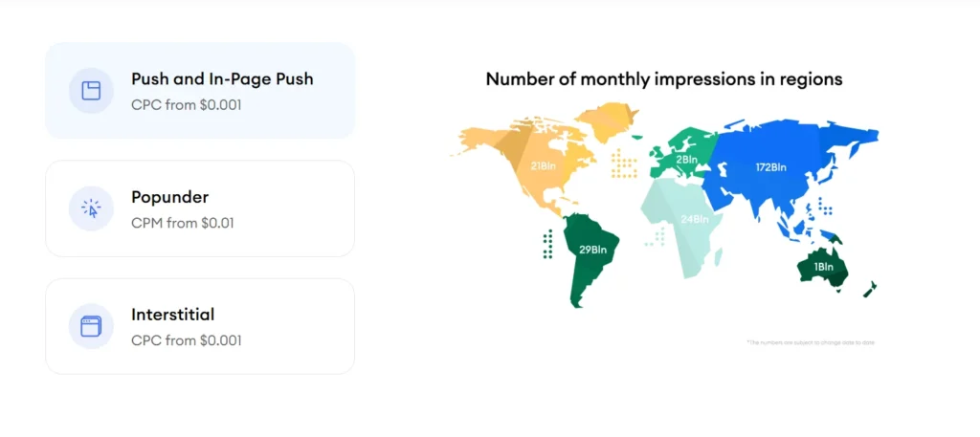980x437 pixels.
Task: Click the green dot pattern beside South America
Action: [x=547, y=244]
